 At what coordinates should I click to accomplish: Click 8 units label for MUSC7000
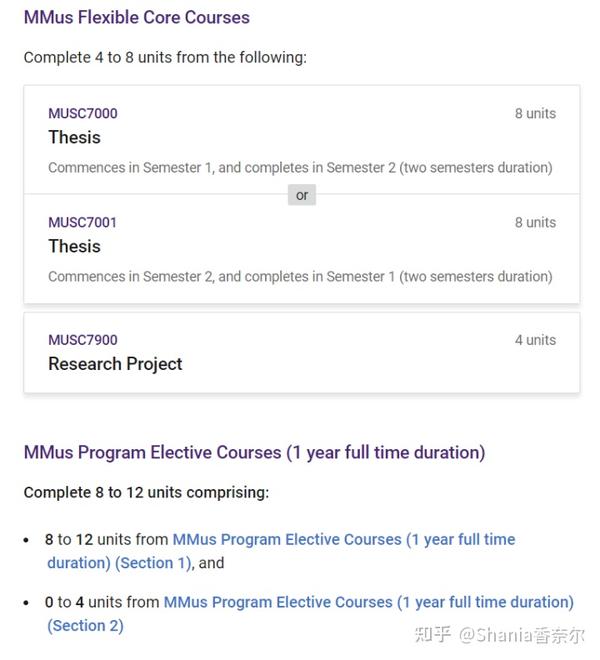(x=535, y=113)
